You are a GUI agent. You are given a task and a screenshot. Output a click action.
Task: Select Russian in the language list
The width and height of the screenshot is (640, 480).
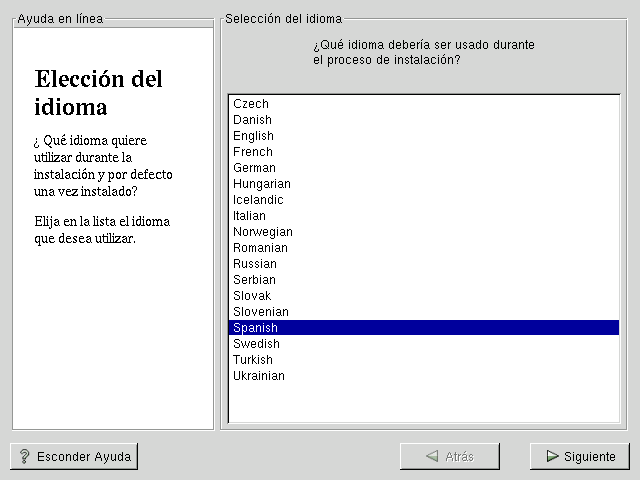[x=255, y=264]
